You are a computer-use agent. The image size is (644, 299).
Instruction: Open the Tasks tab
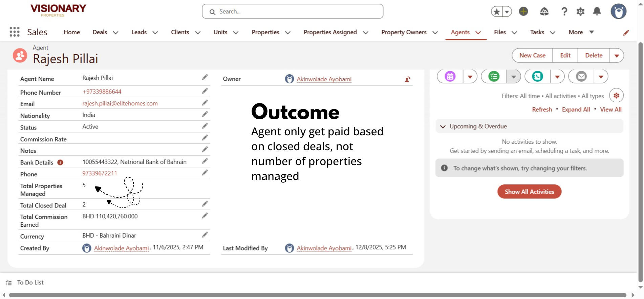pos(537,32)
